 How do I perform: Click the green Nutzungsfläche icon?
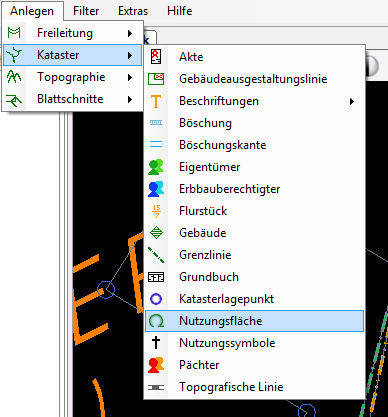pyautogui.click(x=156, y=321)
